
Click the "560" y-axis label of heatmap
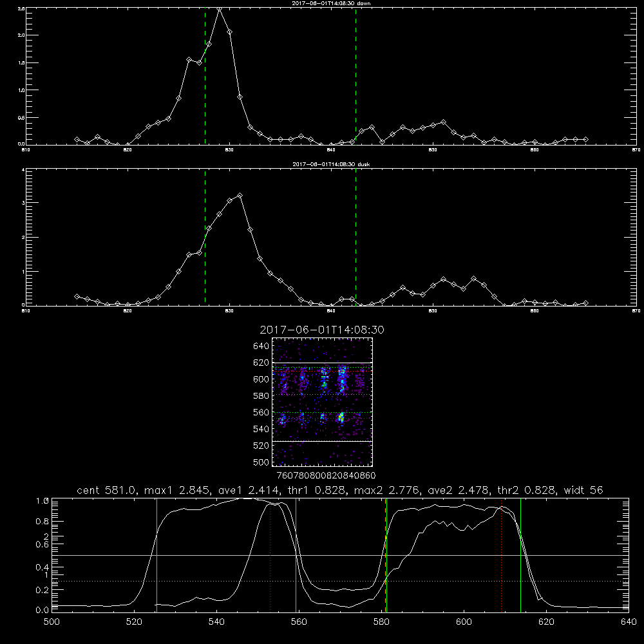261,412
